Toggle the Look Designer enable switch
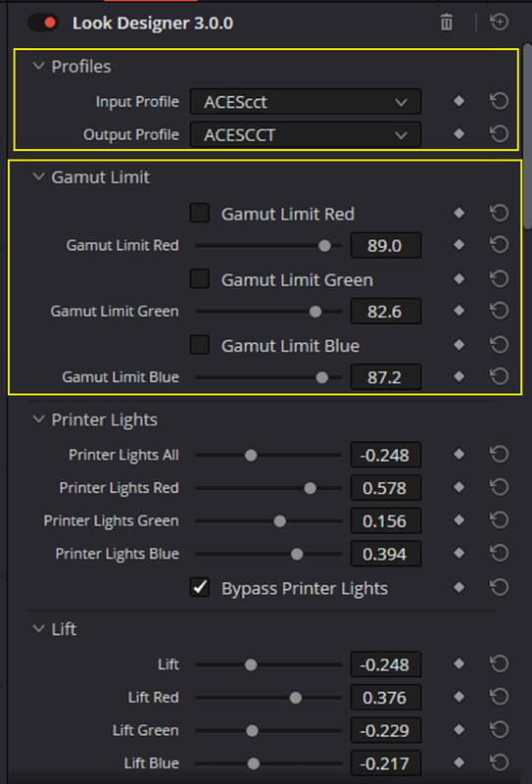Image resolution: width=532 pixels, height=784 pixels. 43,23
